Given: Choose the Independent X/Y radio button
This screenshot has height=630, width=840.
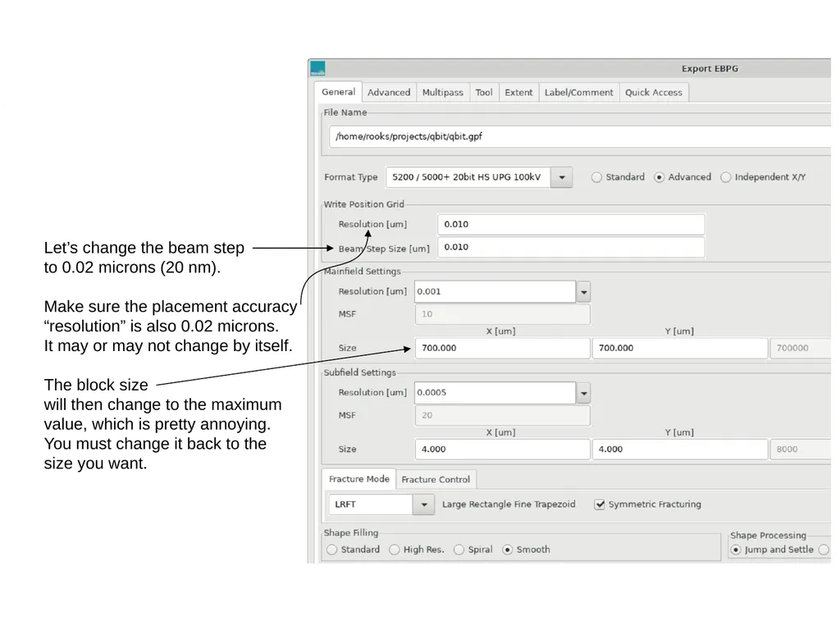Looking at the screenshot, I should pyautogui.click(x=725, y=177).
